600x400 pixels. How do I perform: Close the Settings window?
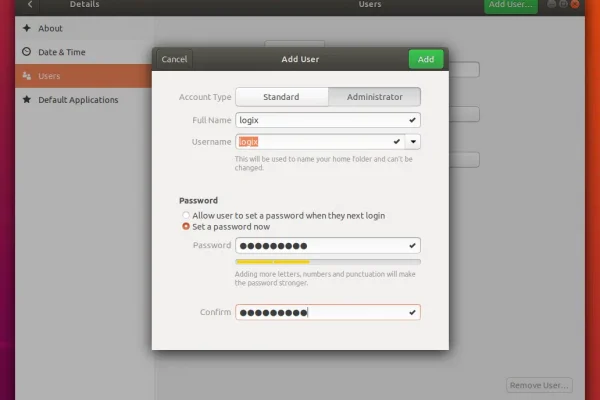click(x=575, y=4)
